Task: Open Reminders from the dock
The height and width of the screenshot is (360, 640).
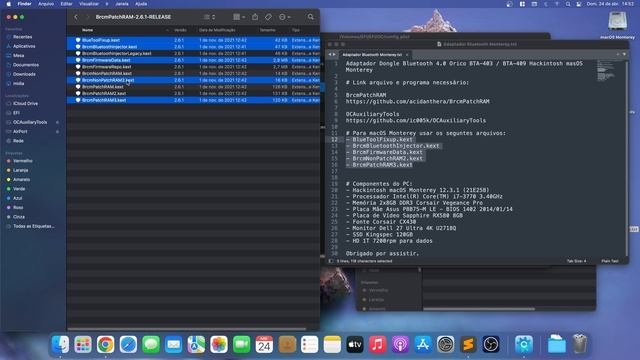Action: [x=309, y=344]
